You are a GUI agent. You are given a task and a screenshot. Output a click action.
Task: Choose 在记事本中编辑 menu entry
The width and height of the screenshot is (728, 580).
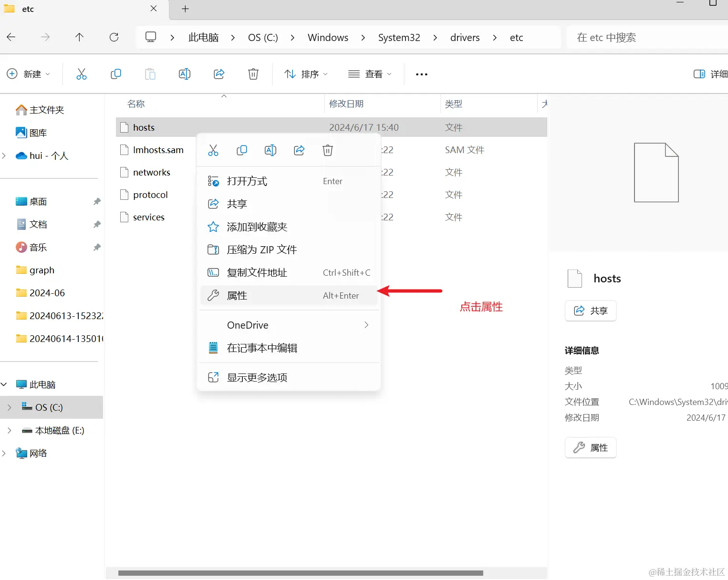[289, 348]
